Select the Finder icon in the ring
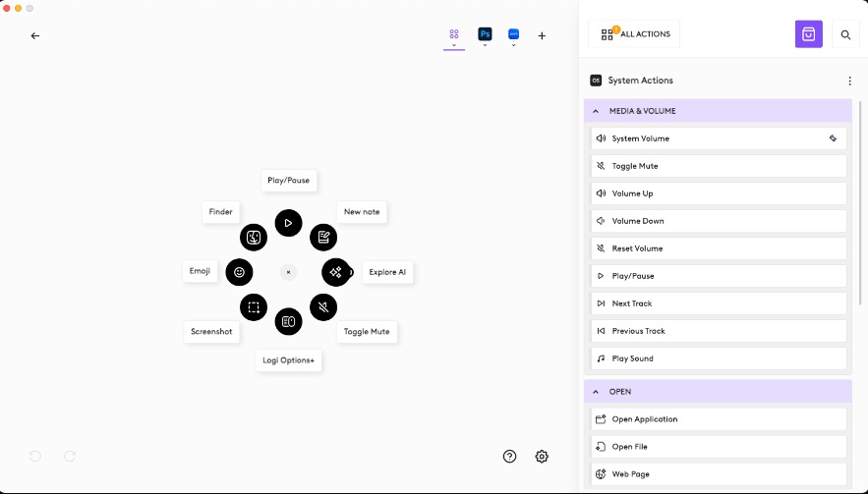This screenshot has height=494, width=868. (254, 237)
